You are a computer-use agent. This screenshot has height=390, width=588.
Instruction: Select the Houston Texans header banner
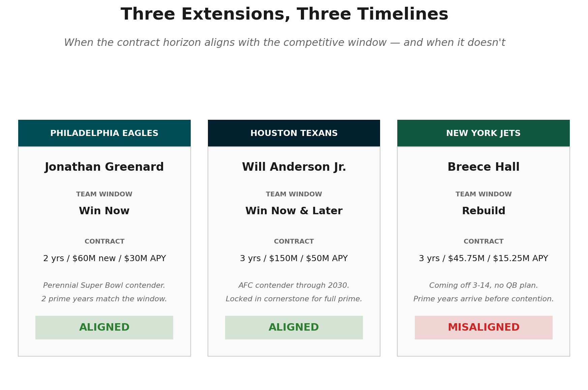(294, 133)
